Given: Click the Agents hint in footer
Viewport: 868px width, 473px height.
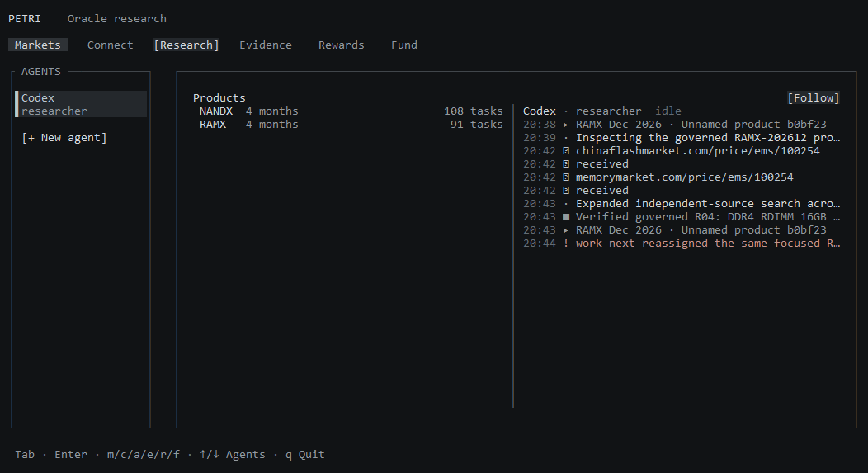Looking at the screenshot, I should click(233, 455).
